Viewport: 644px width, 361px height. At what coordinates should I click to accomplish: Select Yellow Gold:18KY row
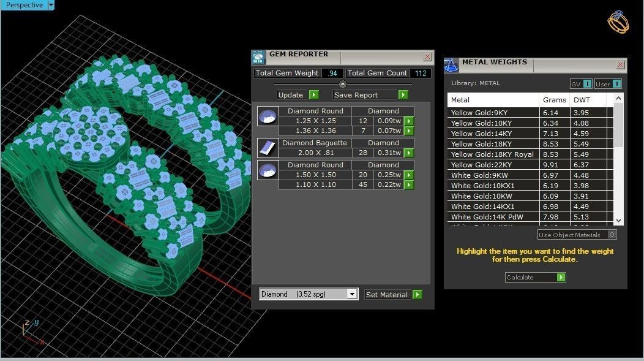pyautogui.click(x=530, y=144)
